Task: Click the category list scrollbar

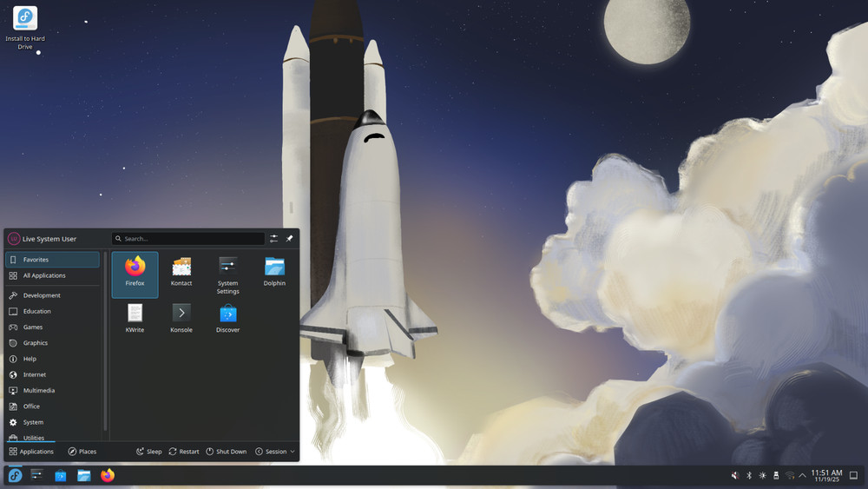Action: coord(105,341)
